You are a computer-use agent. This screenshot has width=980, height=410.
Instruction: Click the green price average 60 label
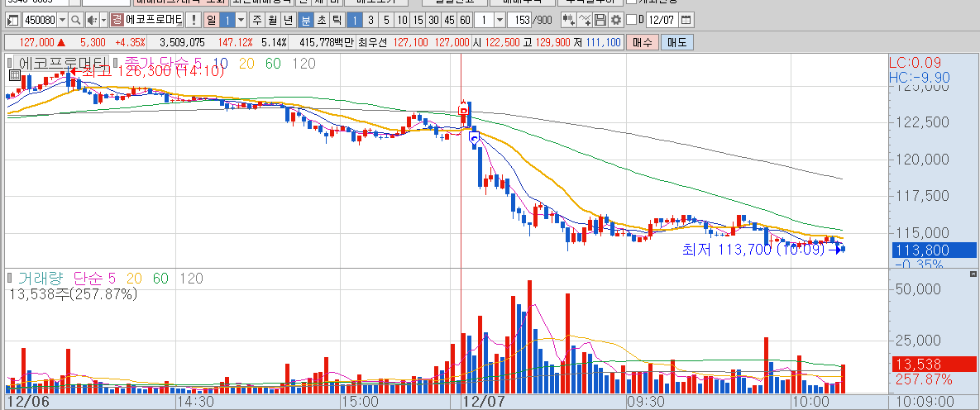(273, 63)
